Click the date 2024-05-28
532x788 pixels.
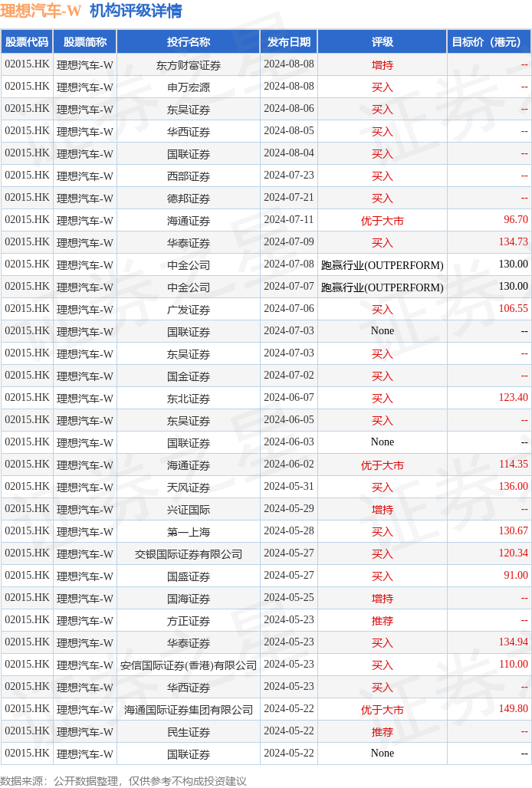click(289, 530)
